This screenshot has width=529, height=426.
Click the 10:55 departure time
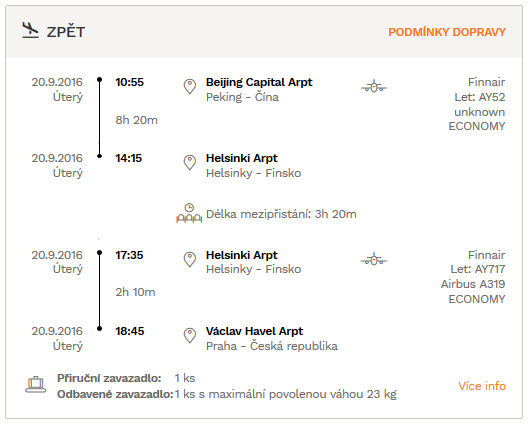pos(130,82)
